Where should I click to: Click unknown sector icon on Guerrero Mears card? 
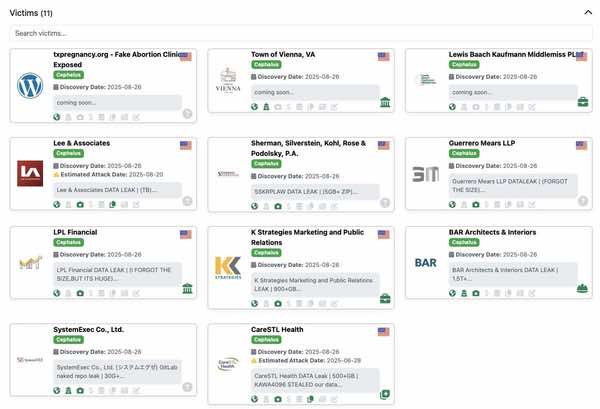(583, 201)
